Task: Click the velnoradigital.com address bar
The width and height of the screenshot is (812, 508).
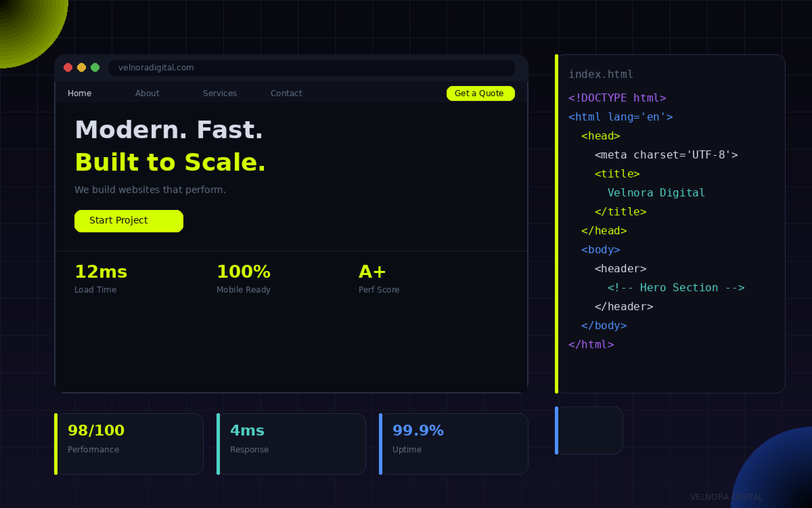Action: [311, 68]
